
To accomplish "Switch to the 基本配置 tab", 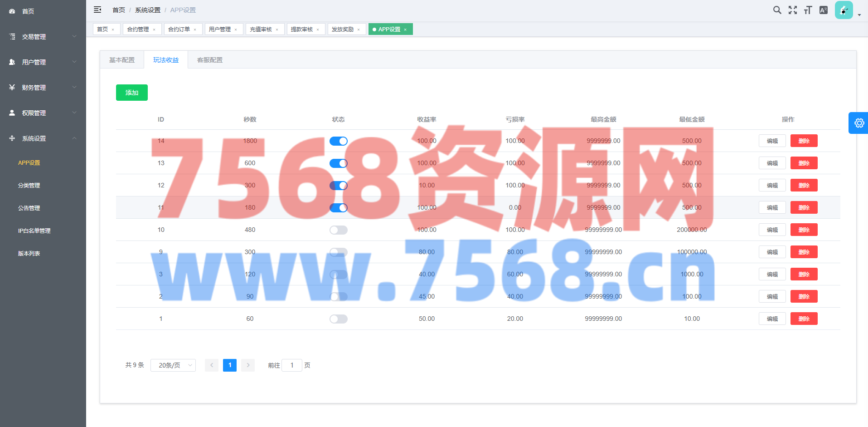I will [x=122, y=60].
